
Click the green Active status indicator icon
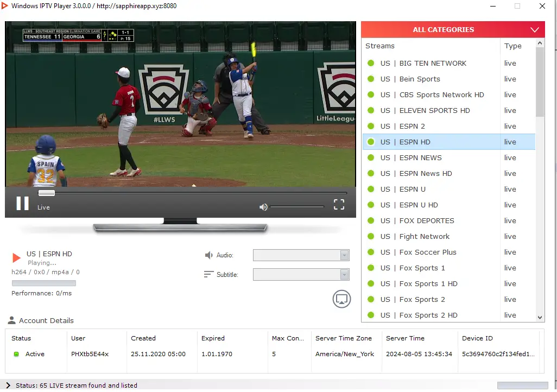(x=16, y=354)
